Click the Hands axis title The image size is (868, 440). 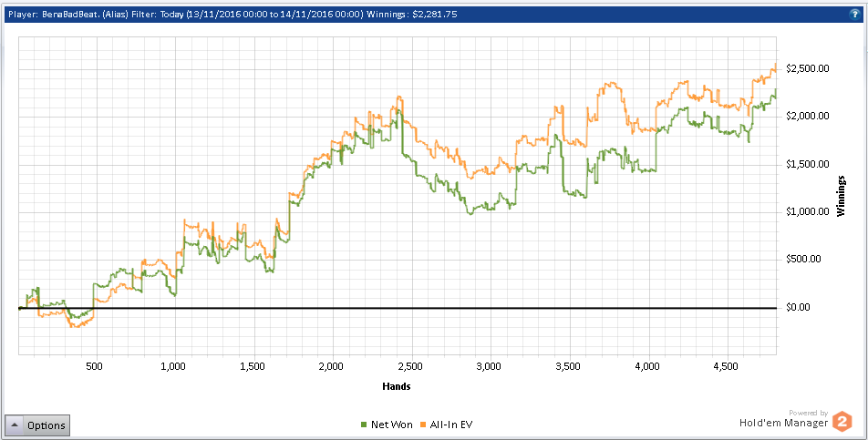pos(397,386)
